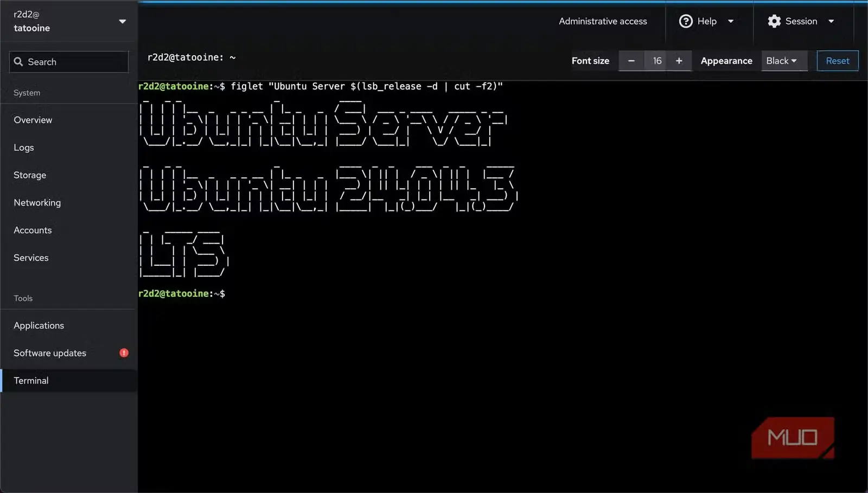Click the terminal prompt line at the bottom

tap(182, 293)
